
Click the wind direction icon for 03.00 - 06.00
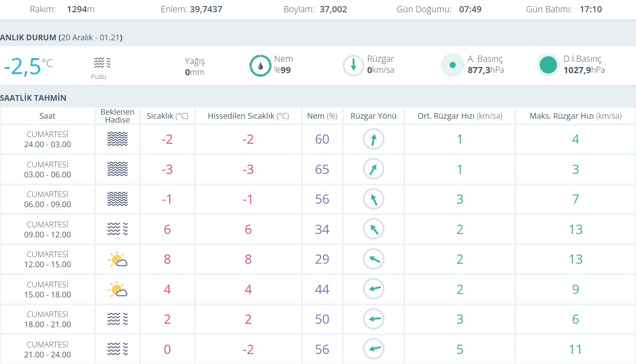click(x=373, y=169)
